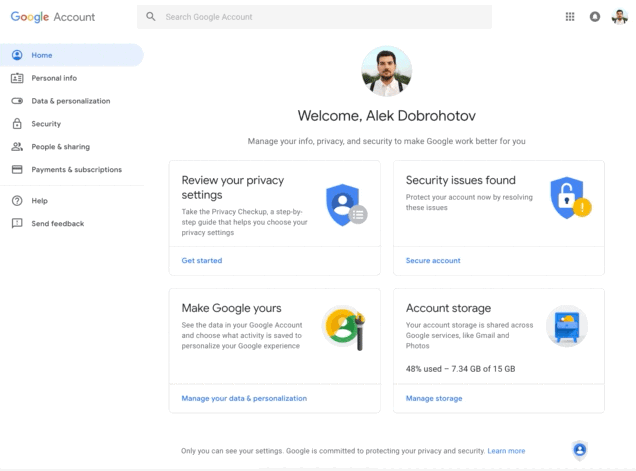This screenshot has height=471, width=636.
Task: Click the Home sidebar icon
Action: pos(17,55)
